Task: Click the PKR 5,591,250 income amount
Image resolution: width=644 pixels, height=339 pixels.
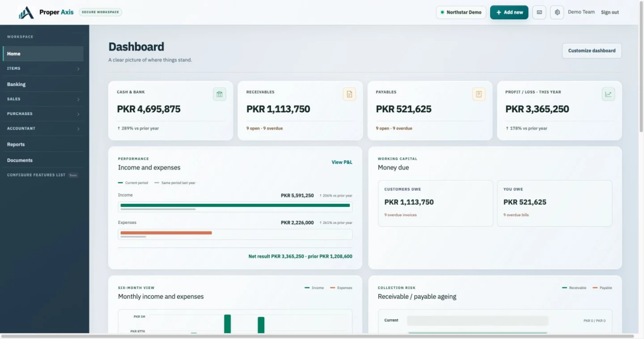Action: [x=297, y=196]
